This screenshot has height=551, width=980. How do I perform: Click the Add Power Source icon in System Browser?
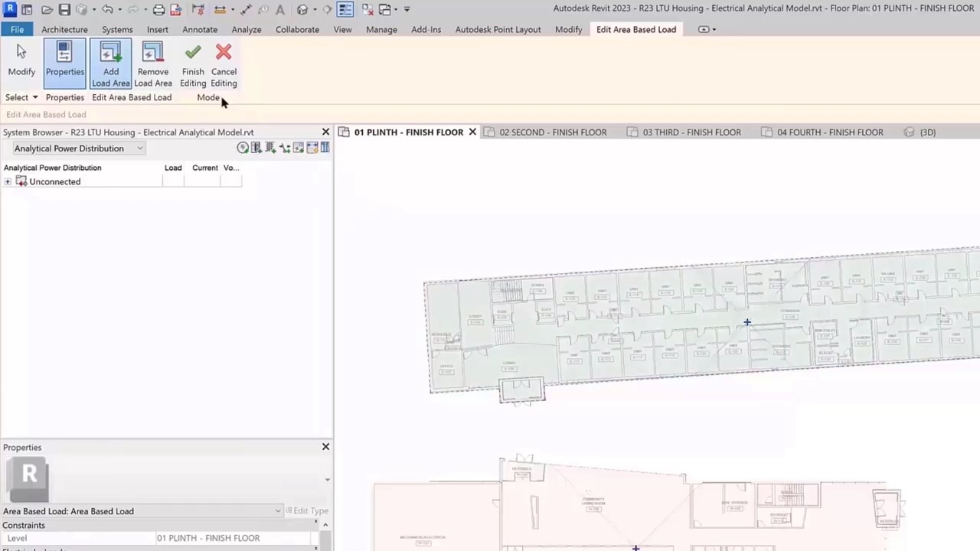243,148
